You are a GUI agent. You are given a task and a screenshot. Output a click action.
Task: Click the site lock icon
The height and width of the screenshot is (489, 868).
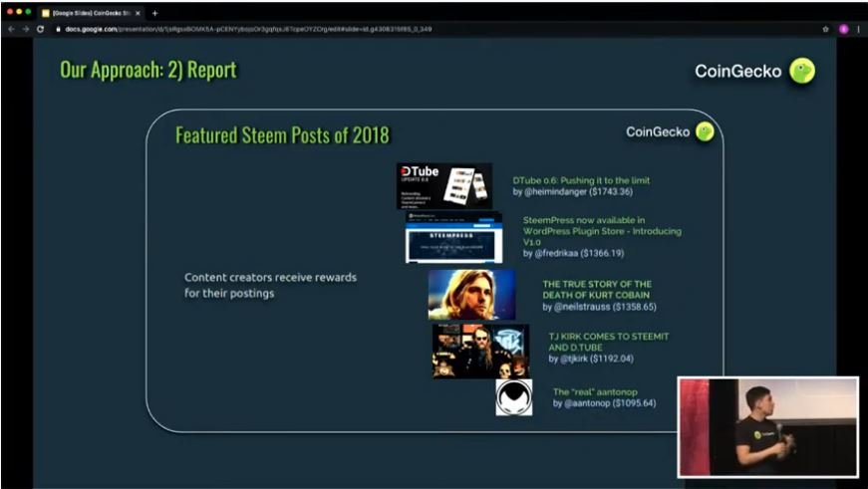(x=58, y=29)
